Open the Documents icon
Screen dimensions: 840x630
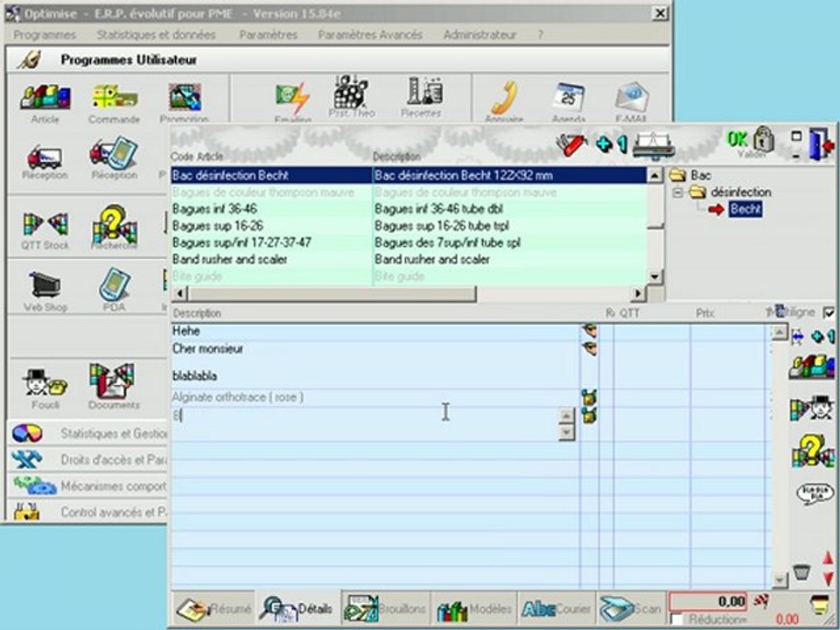114,381
